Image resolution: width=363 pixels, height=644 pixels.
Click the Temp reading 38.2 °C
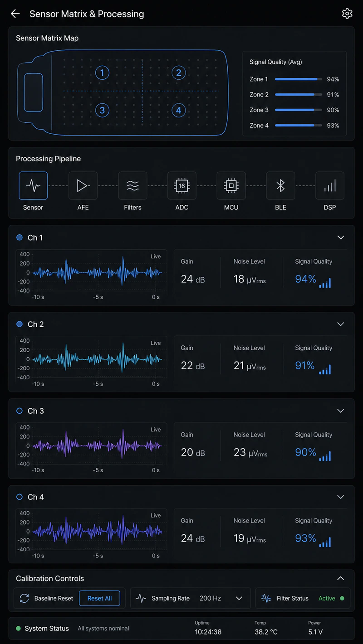pyautogui.click(x=266, y=632)
